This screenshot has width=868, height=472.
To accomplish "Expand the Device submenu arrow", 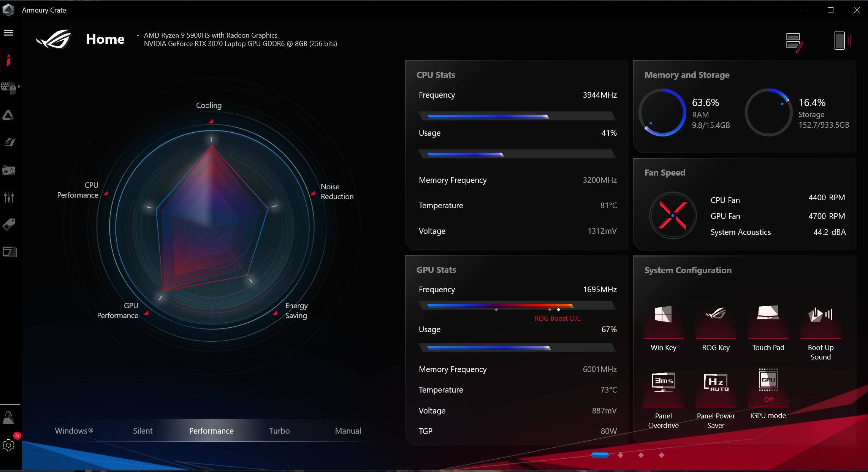I will point(19,87).
